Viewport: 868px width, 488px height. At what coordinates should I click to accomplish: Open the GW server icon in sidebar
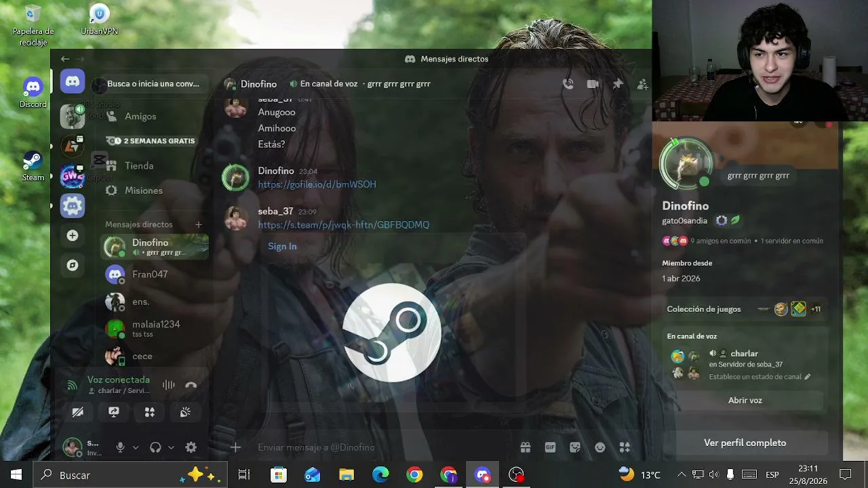click(x=73, y=176)
